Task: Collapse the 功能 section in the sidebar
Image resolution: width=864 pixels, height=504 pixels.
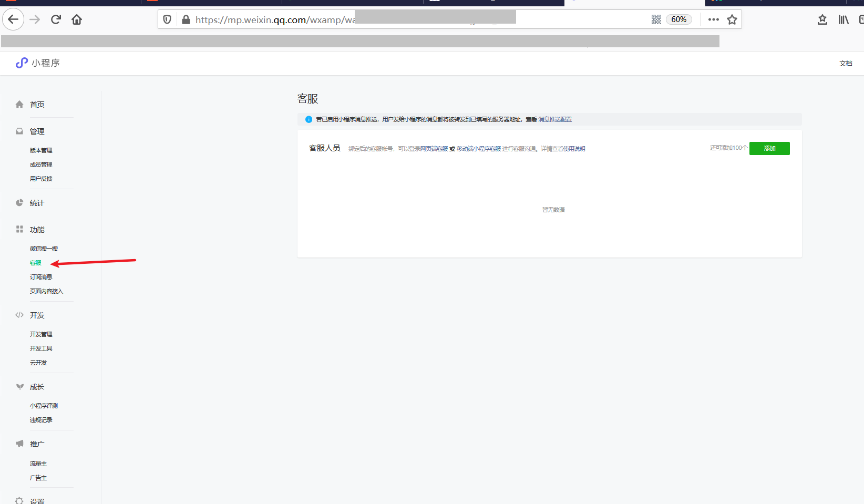Action: point(37,229)
